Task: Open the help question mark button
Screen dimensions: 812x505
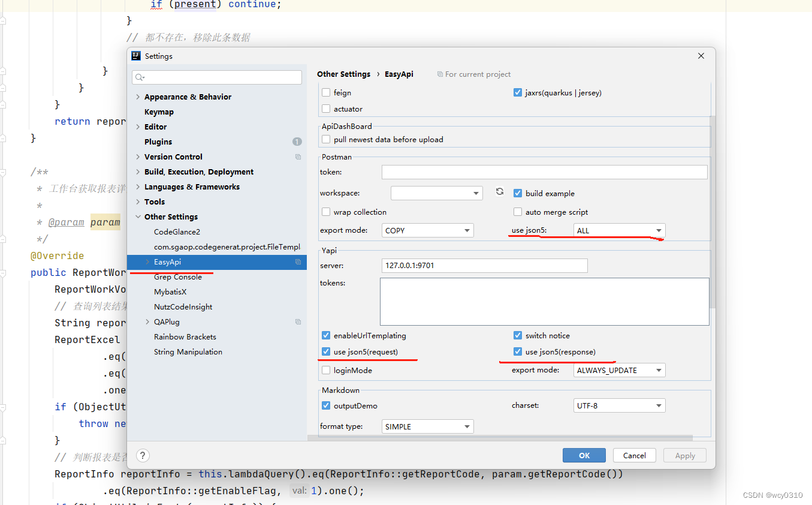Action: 143,455
